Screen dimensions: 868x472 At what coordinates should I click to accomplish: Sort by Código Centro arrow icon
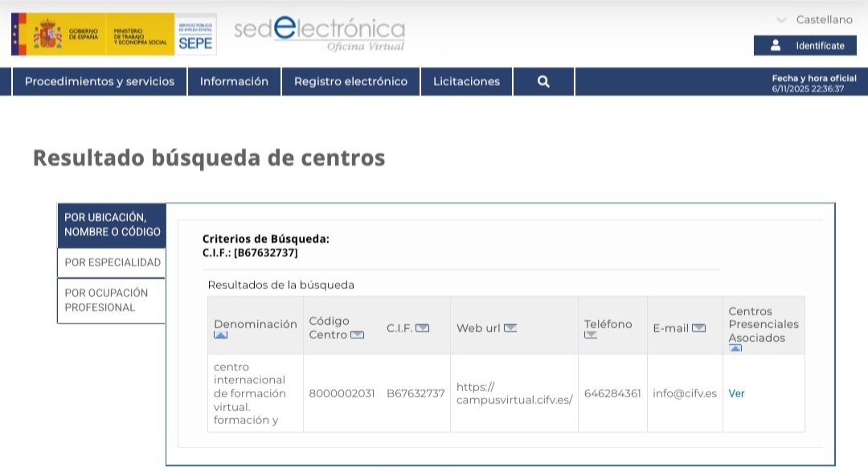(357, 335)
